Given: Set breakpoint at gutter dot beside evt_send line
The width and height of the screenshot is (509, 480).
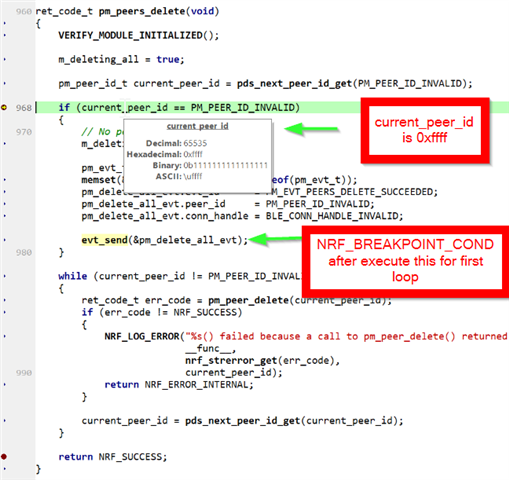Looking at the screenshot, I should (x=5, y=240).
